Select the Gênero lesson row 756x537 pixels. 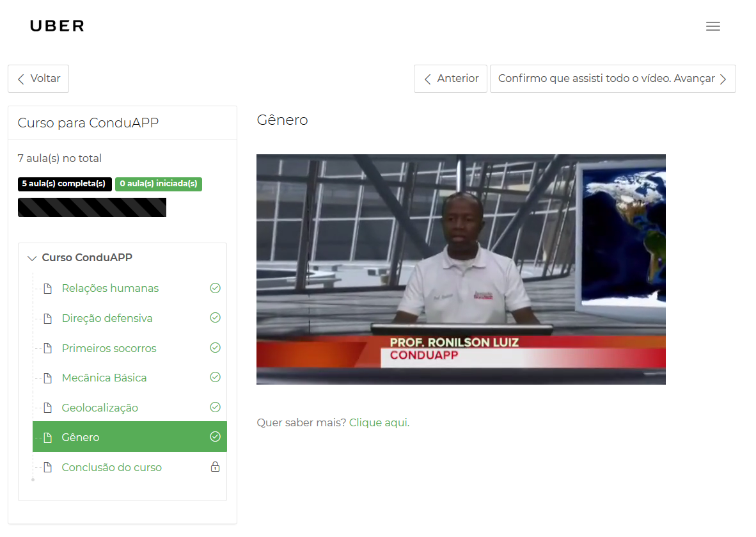pos(130,437)
